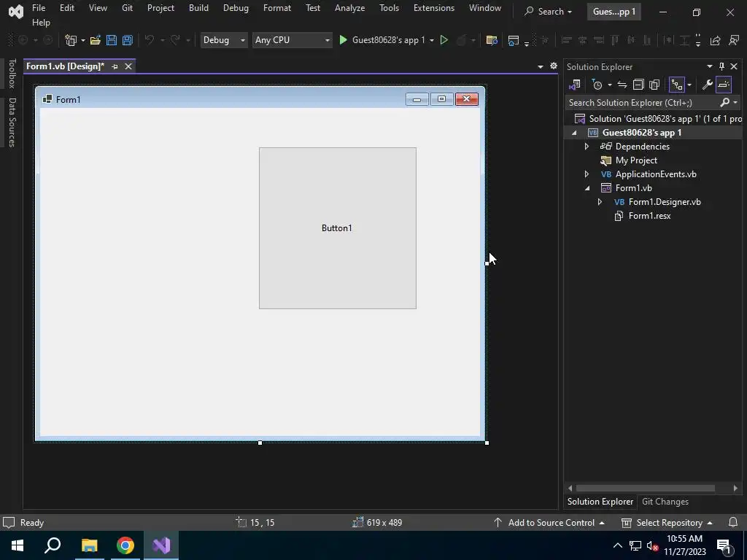Select the Solution 'Guest80628's app 1' root row
The image size is (747, 560).
[x=657, y=119]
